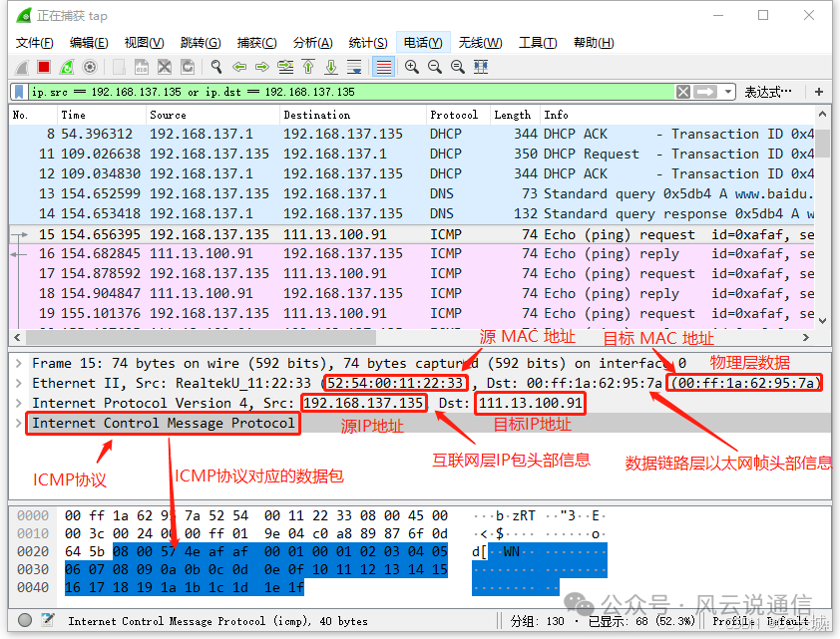The image size is (840, 639).
Task: Open the 表达式 expression builder
Action: pyautogui.click(x=768, y=92)
